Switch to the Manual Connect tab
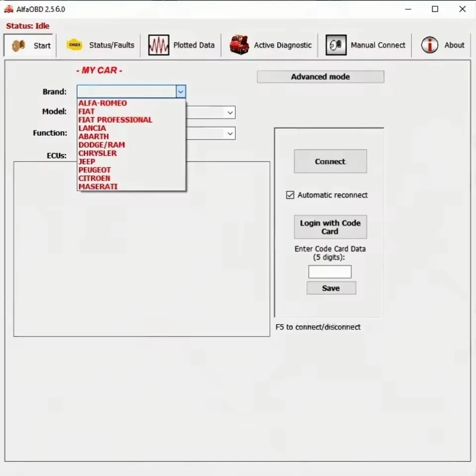The width and height of the screenshot is (476, 476). point(378,45)
